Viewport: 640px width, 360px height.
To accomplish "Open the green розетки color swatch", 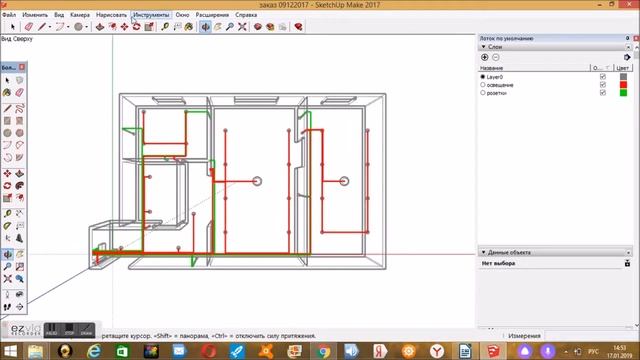I will (623, 93).
